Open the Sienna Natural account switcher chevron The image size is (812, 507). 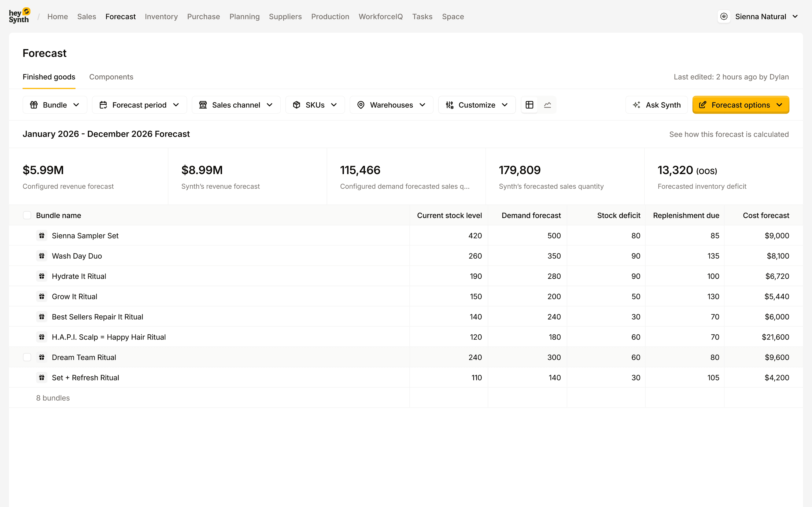click(795, 16)
